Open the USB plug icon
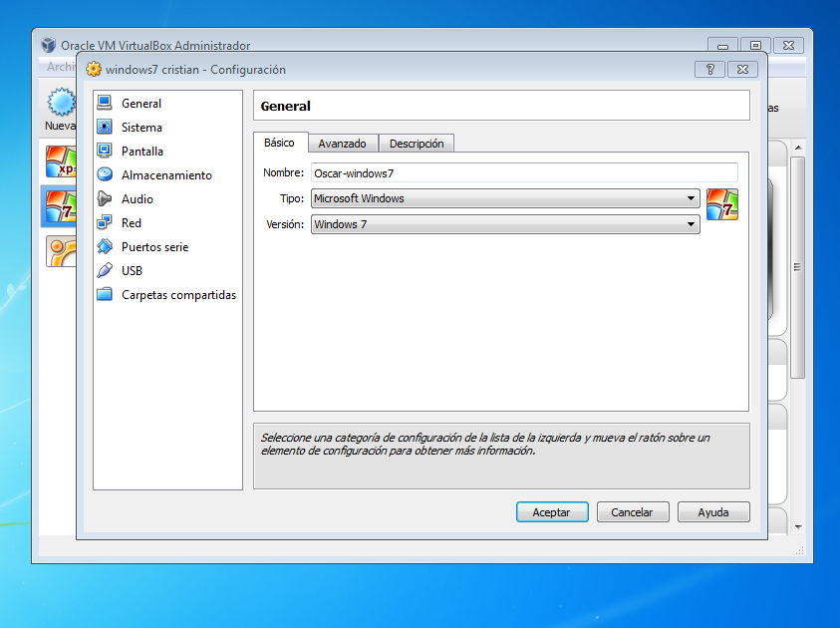 point(105,270)
